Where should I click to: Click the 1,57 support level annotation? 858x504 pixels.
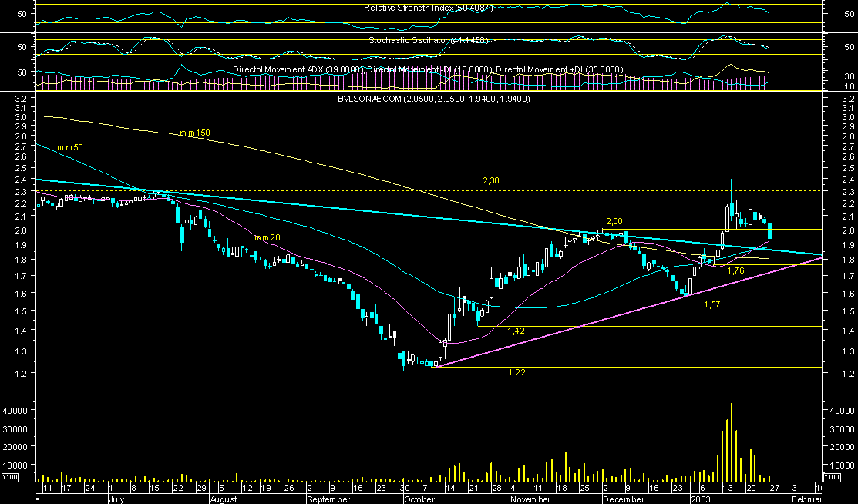coord(712,305)
